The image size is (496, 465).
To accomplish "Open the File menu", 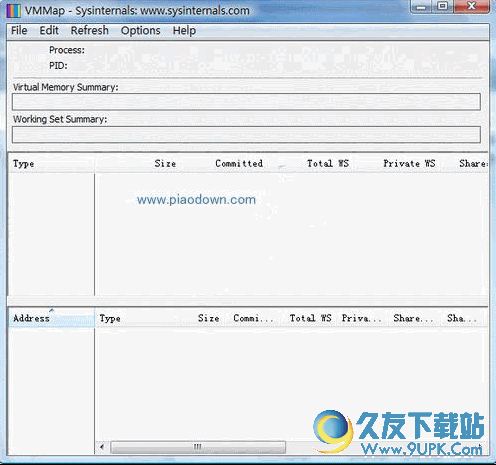I will (19, 31).
